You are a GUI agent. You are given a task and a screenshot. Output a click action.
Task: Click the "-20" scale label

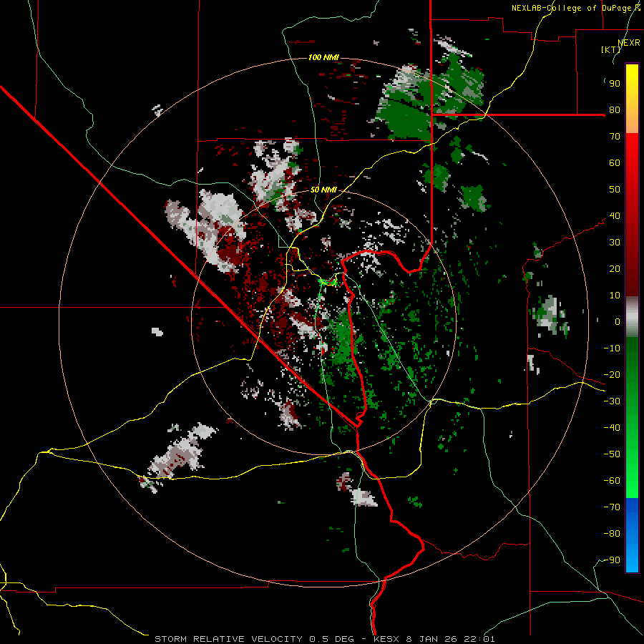pyautogui.click(x=612, y=375)
